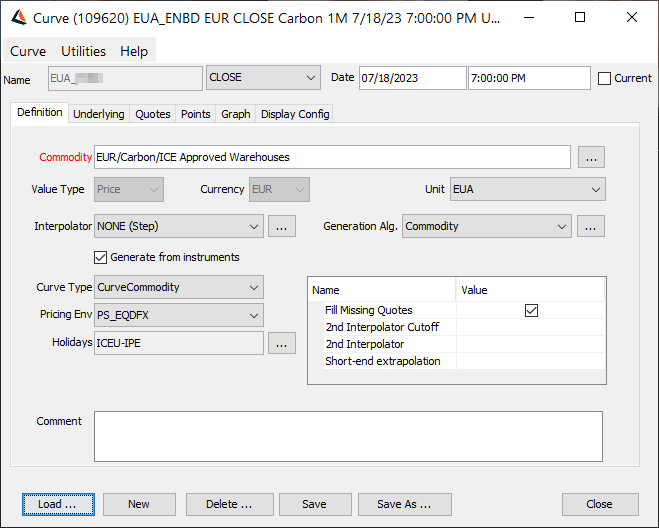Click the Load ... button
This screenshot has height=528, width=659.
pyautogui.click(x=58, y=504)
